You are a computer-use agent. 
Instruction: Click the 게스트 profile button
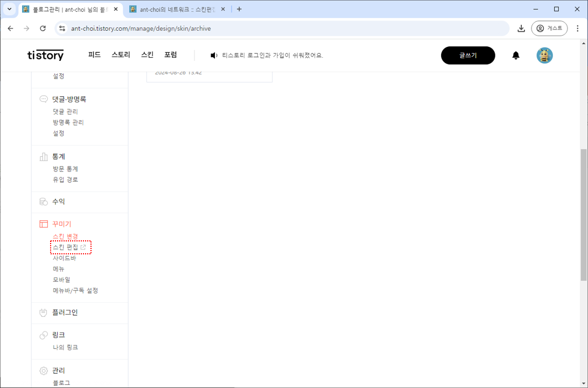[549, 29]
